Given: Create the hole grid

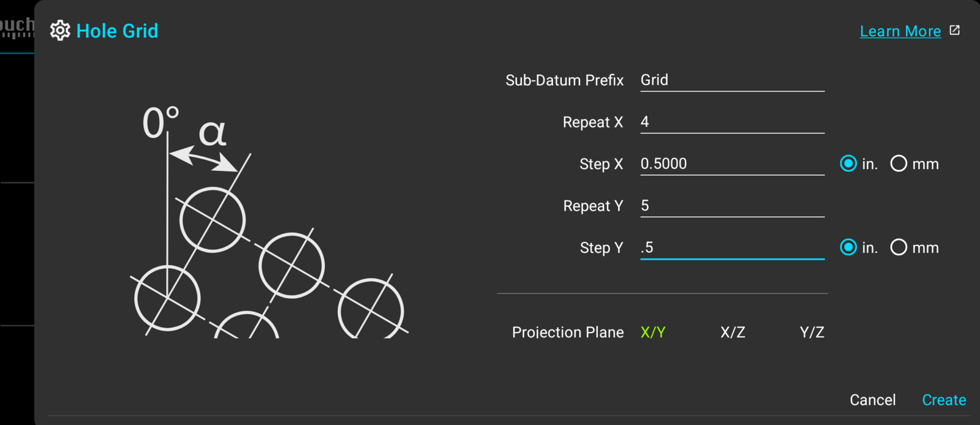Looking at the screenshot, I should (x=944, y=400).
